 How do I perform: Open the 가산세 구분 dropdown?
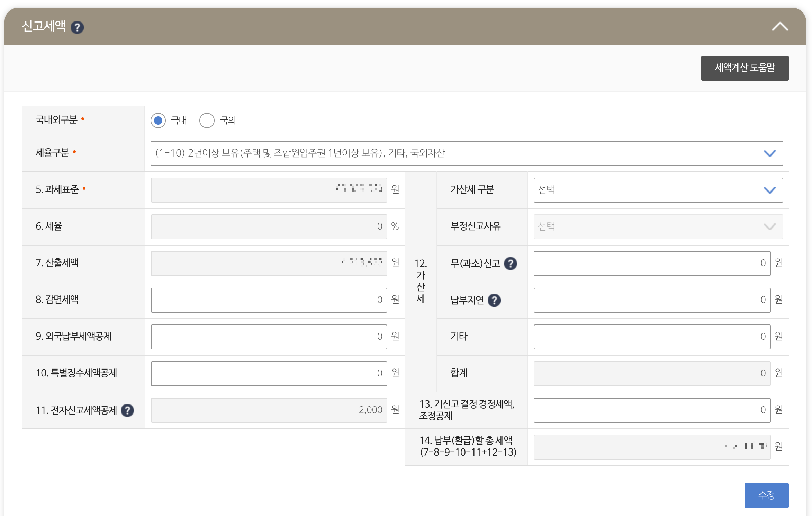click(x=658, y=190)
